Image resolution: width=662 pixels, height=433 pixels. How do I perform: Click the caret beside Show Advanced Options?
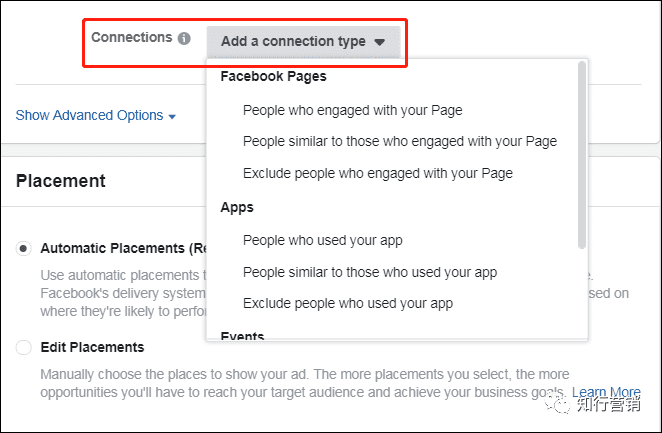pos(172,117)
